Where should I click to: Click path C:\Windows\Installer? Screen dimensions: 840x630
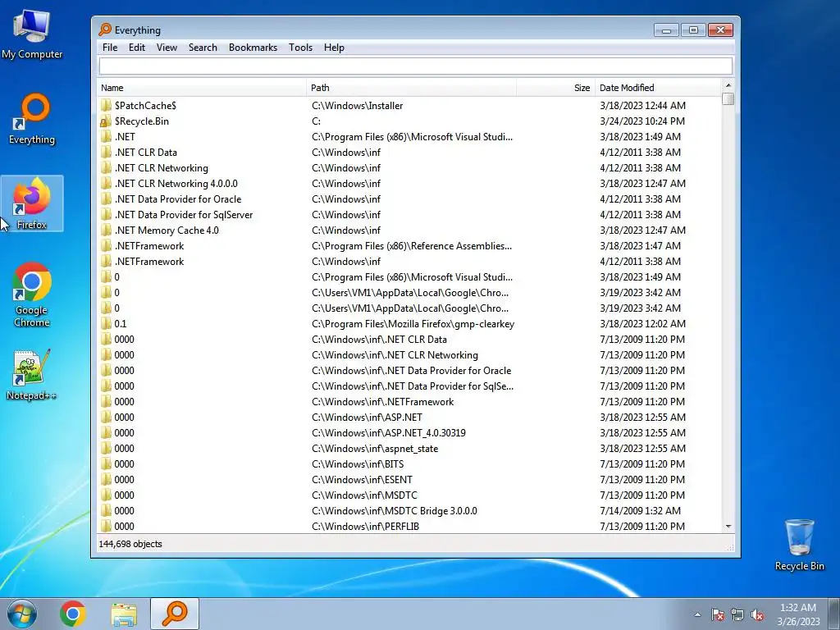coord(358,106)
